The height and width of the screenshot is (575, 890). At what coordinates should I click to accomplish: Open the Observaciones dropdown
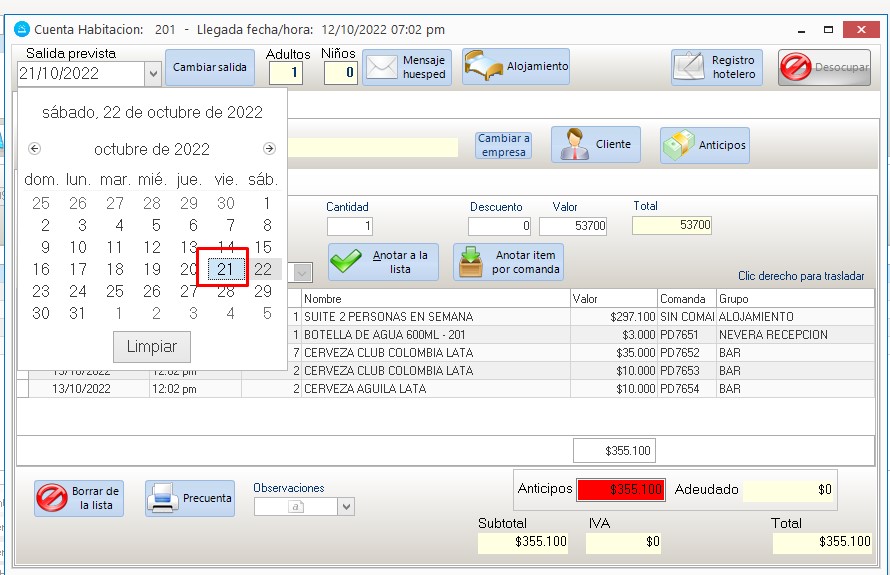click(x=346, y=507)
